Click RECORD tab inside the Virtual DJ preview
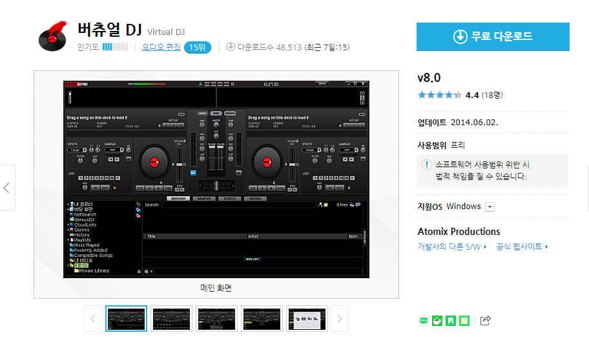 point(255,199)
